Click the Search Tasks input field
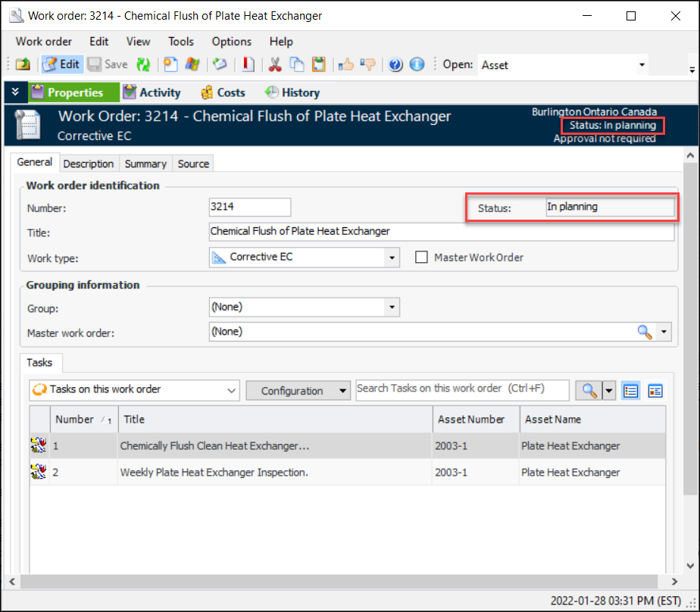Viewport: 700px width, 612px height. pos(462,389)
